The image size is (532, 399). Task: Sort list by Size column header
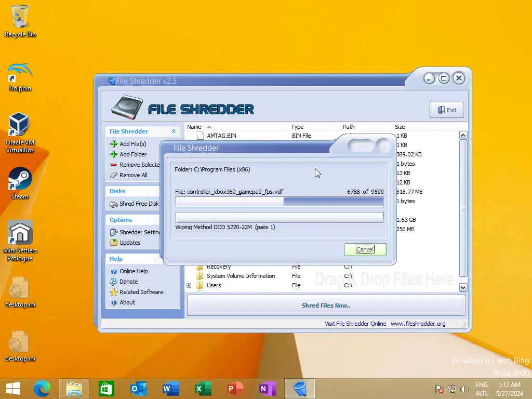(400, 127)
